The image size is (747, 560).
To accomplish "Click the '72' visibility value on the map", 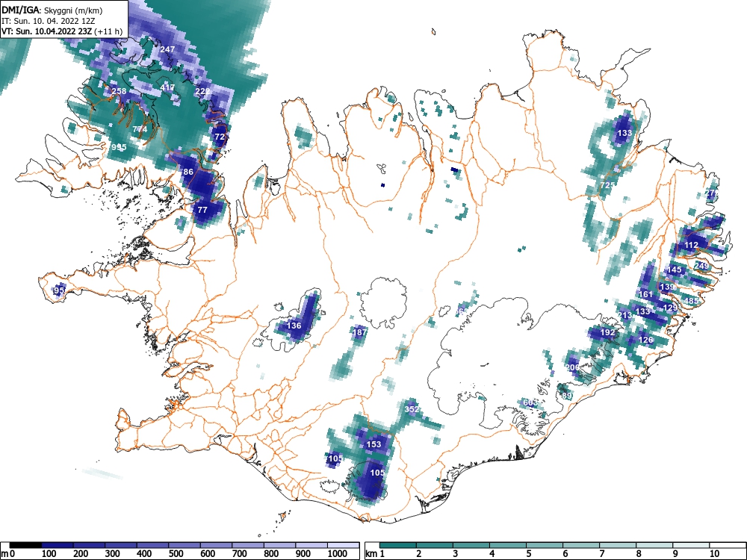I will (220, 137).
